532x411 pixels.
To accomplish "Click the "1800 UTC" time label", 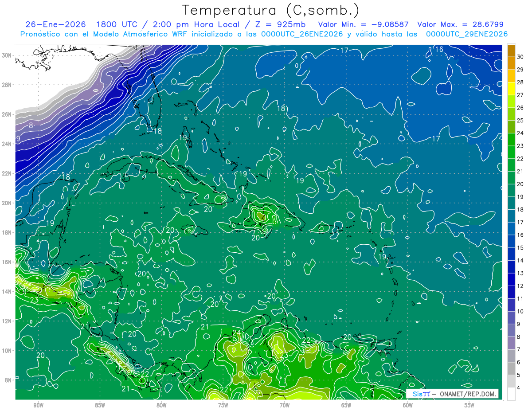I will click(x=117, y=24).
